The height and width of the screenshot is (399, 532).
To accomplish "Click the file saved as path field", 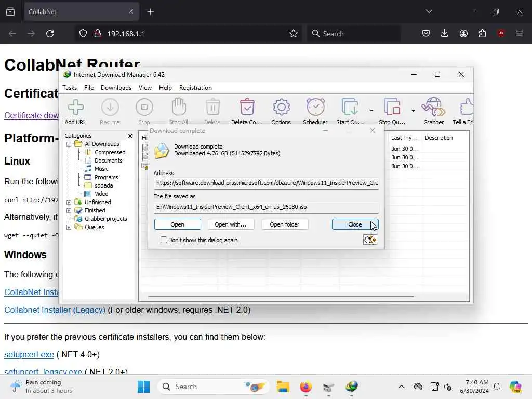I will pyautogui.click(x=267, y=207).
